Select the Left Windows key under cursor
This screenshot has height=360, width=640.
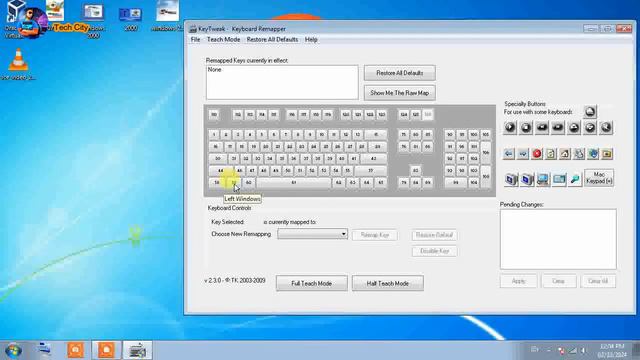[234, 182]
